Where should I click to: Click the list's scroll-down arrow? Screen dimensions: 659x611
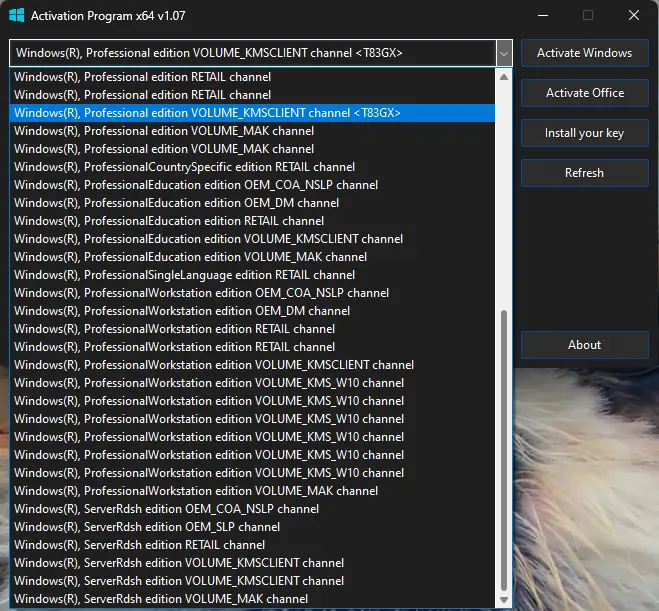pyautogui.click(x=504, y=600)
